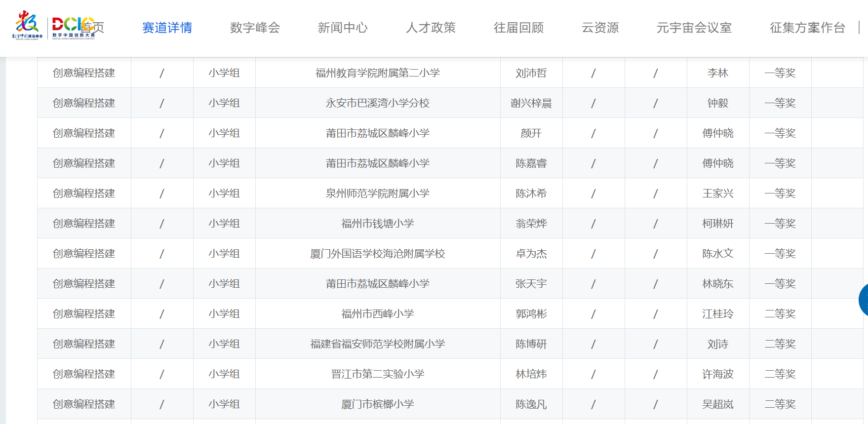This screenshot has height=424, width=868.
Task: Click student name 陈逸凡
Action: pyautogui.click(x=531, y=404)
